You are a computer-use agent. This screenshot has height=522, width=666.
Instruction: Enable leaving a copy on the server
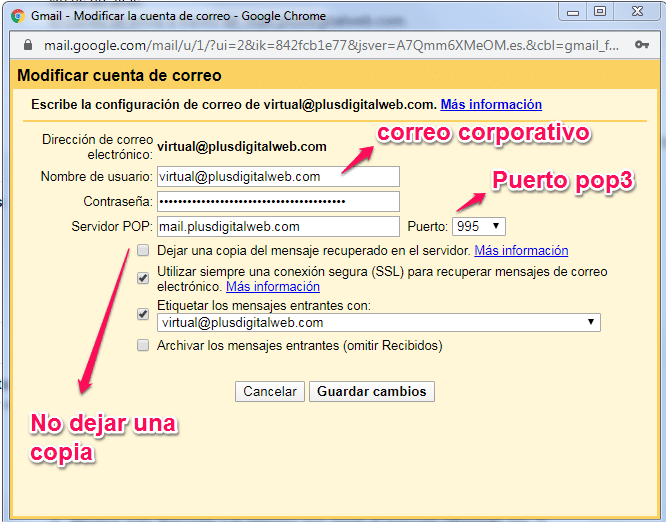143,250
